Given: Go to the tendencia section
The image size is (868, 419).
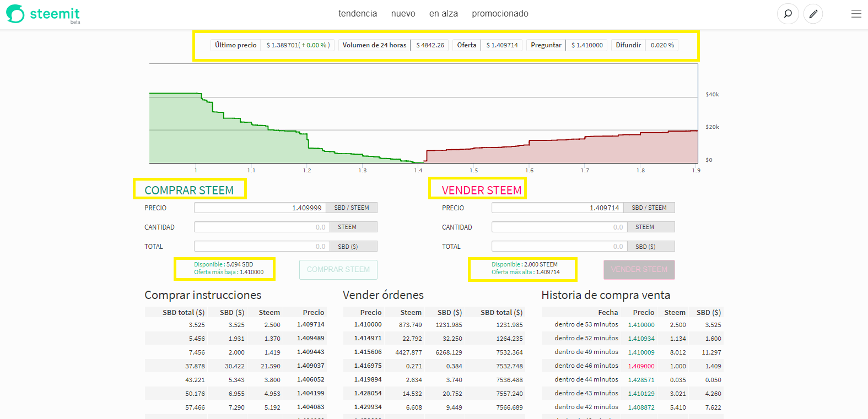Looking at the screenshot, I should (358, 14).
